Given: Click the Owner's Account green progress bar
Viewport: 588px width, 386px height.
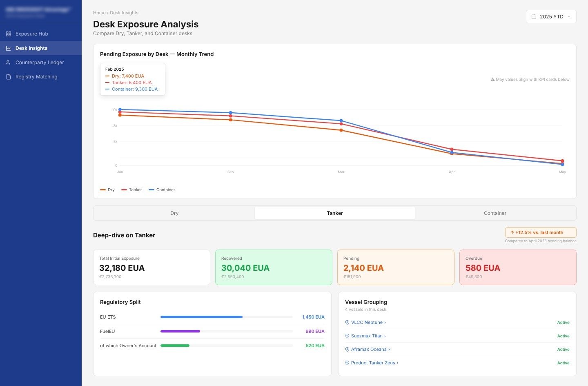Looking at the screenshot, I should pyautogui.click(x=175, y=346).
